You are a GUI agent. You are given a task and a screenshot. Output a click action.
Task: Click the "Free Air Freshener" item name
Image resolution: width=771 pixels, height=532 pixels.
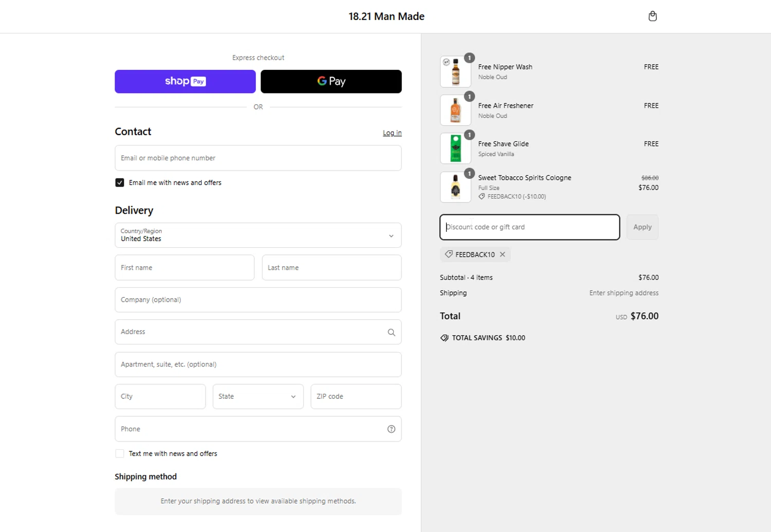coord(506,105)
